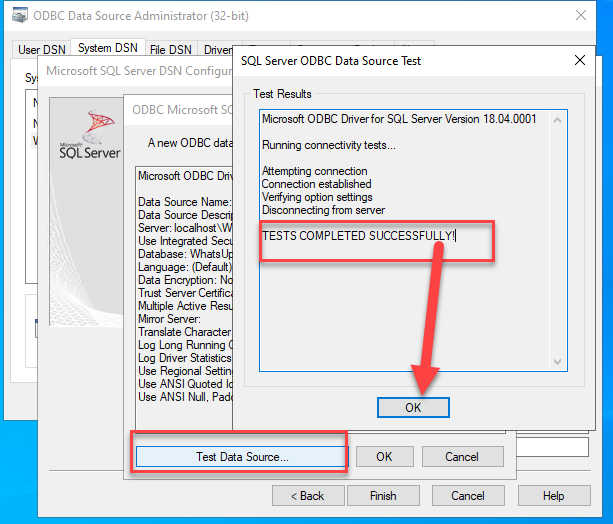Click the Running connectivity tests... line
The image size is (613, 524).
pyautogui.click(x=329, y=145)
